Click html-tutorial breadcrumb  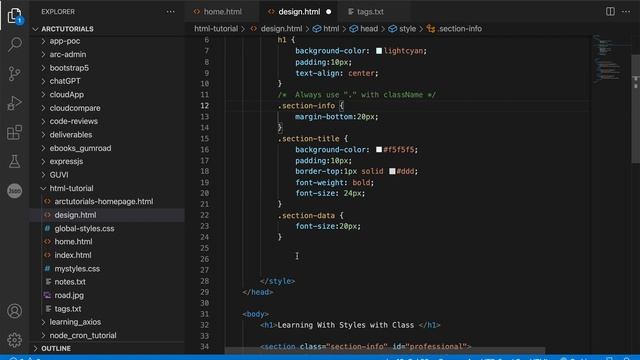click(x=216, y=29)
